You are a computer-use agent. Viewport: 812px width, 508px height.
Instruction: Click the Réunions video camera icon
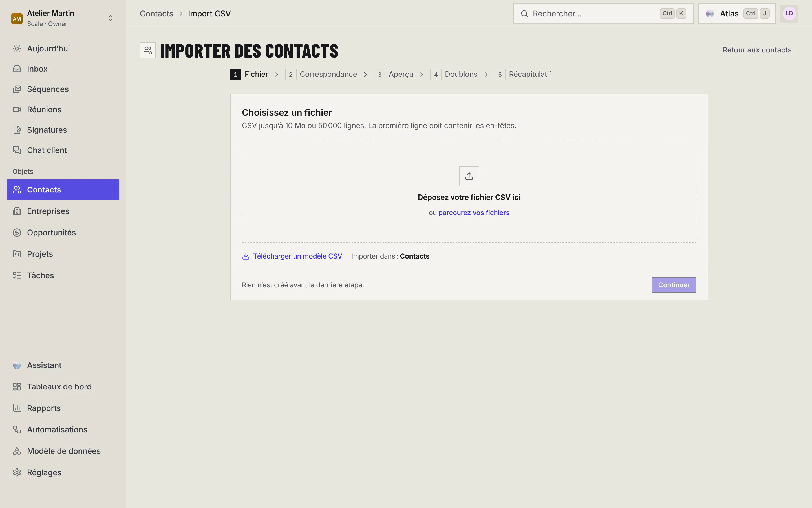(17, 110)
